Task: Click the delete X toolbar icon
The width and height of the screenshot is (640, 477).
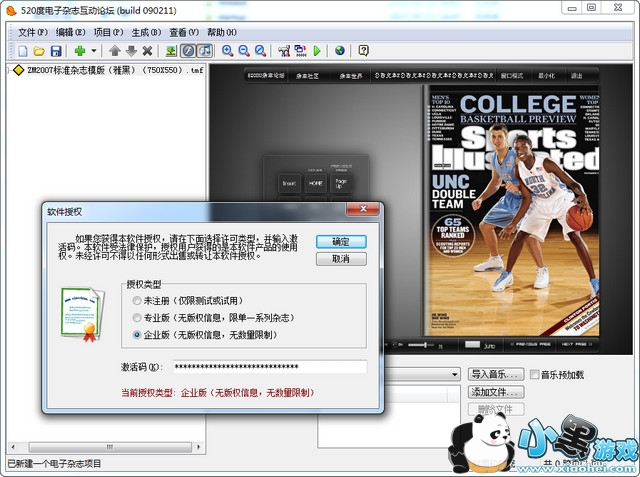Action: [147, 50]
